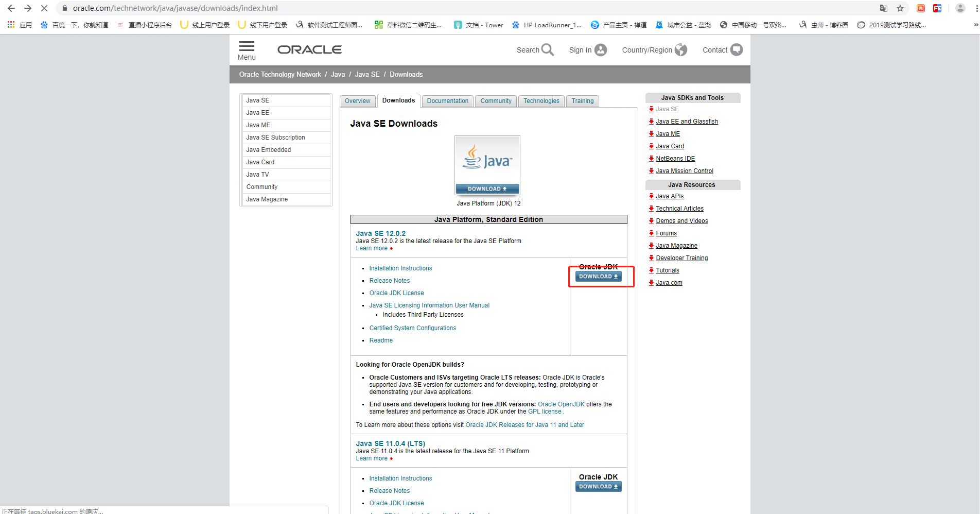Open Java SE 11.0.4 (LTS) heading link
This screenshot has width=980, height=514.
tap(391, 443)
